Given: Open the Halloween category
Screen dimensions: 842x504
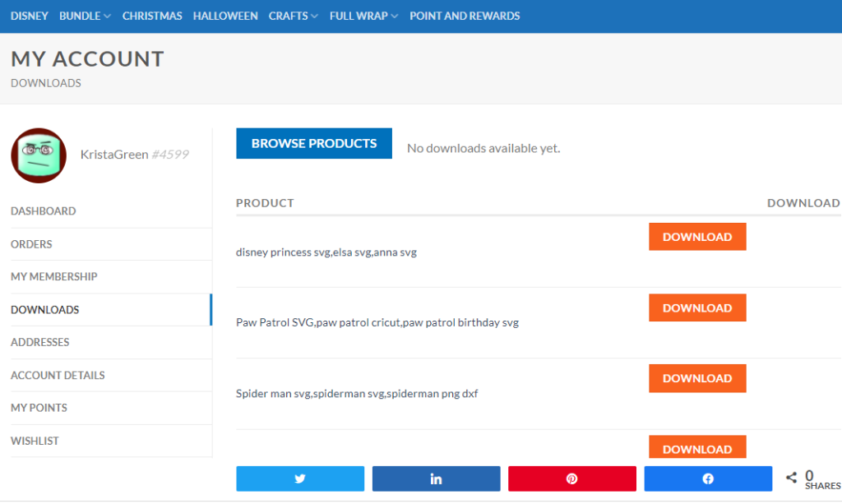Looking at the screenshot, I should (x=225, y=16).
